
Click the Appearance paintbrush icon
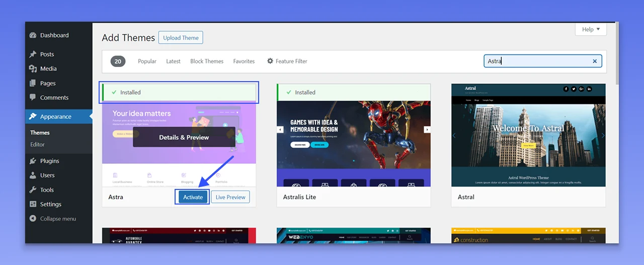click(33, 116)
